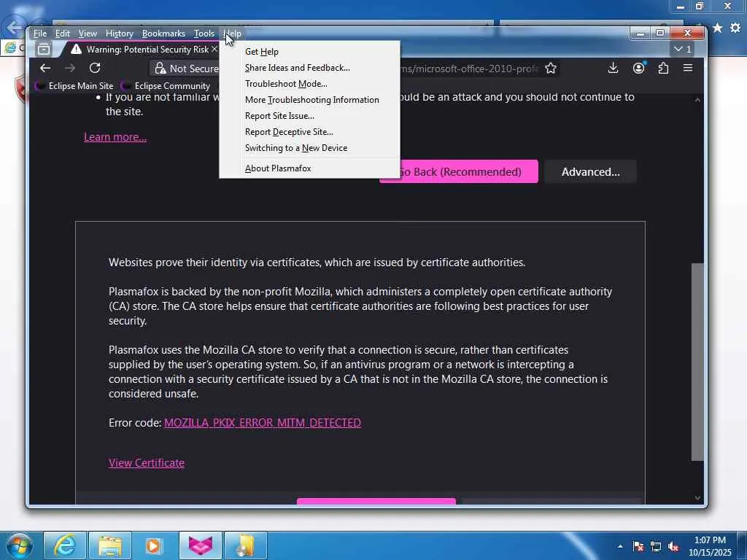The image size is (747, 560).
Task: Open the Eclipse Main Site bookmark
Action: point(75,86)
